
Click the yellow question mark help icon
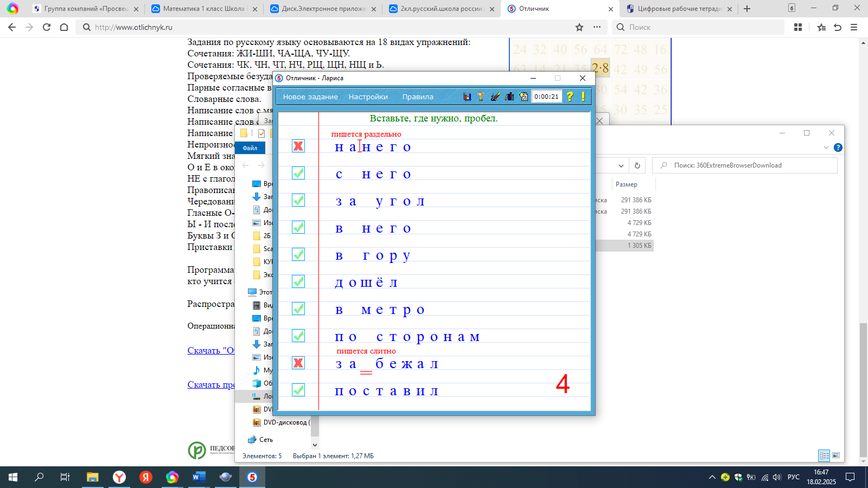coord(570,97)
